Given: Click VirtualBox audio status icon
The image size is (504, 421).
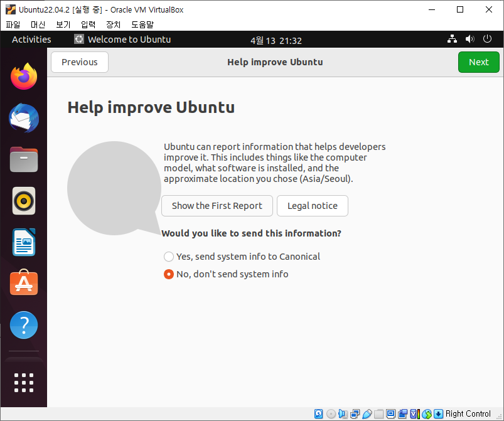Looking at the screenshot, I should 343,413.
